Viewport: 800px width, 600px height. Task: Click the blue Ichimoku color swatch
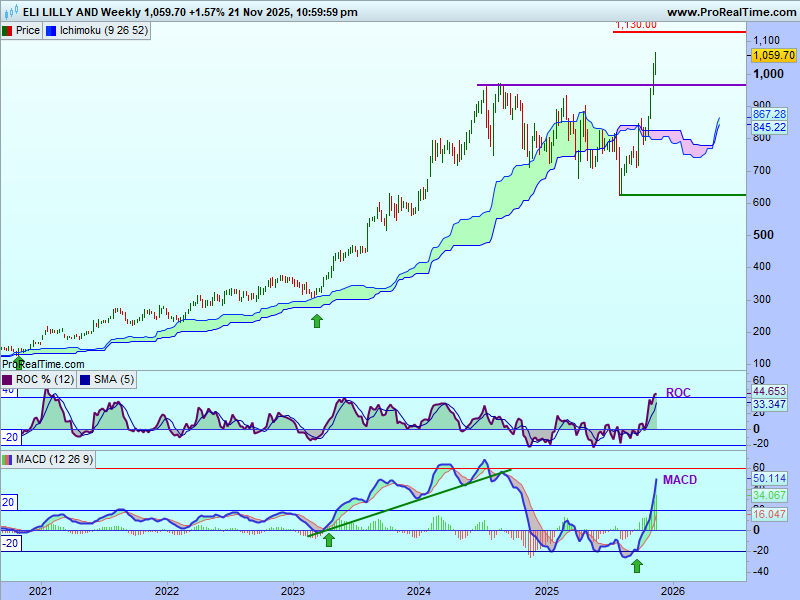tap(51, 31)
